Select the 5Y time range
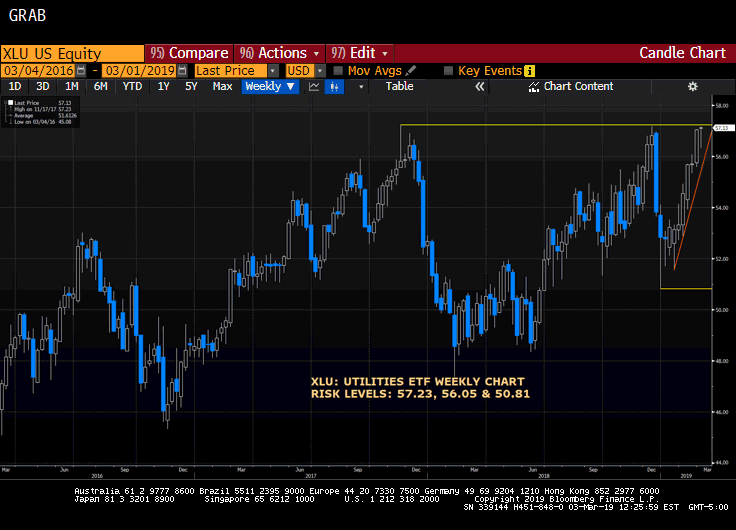 [191, 86]
